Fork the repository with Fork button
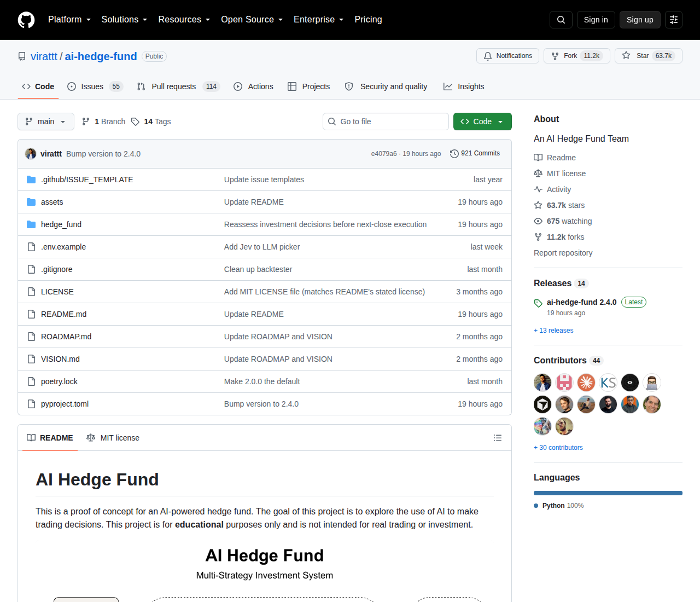Screen dimensions: 700x602 coord(577,56)
